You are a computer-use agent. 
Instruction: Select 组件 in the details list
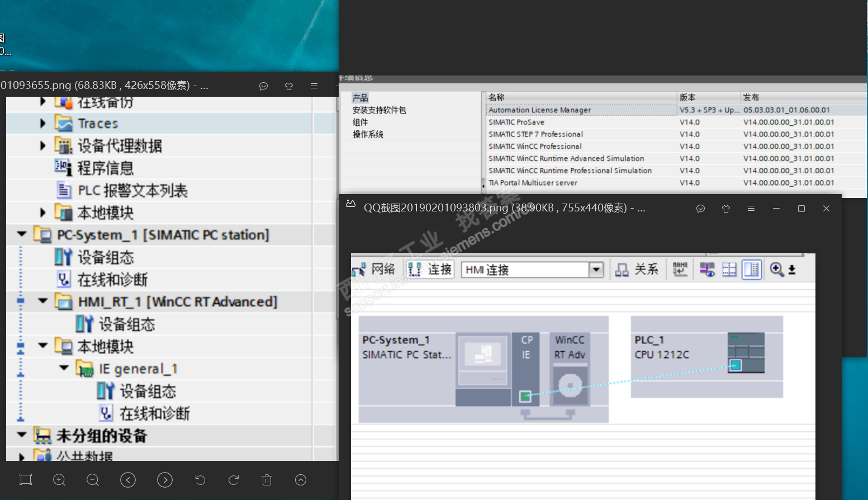361,122
